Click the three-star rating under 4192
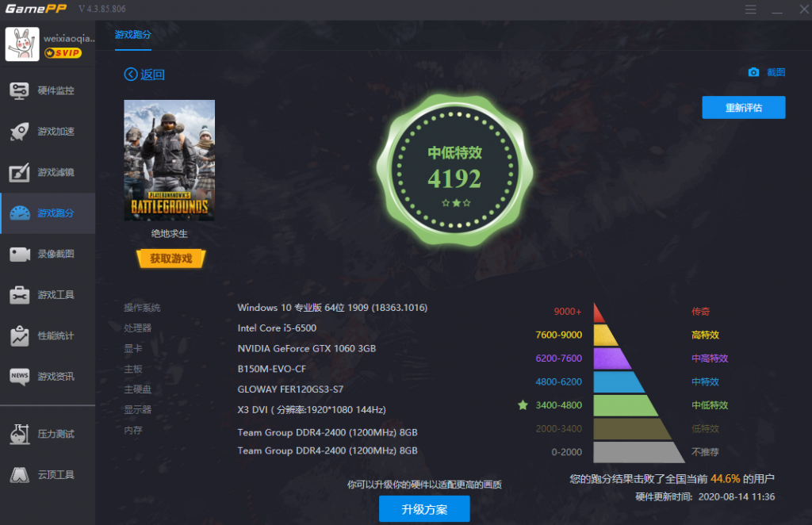This screenshot has height=525, width=812. click(456, 203)
